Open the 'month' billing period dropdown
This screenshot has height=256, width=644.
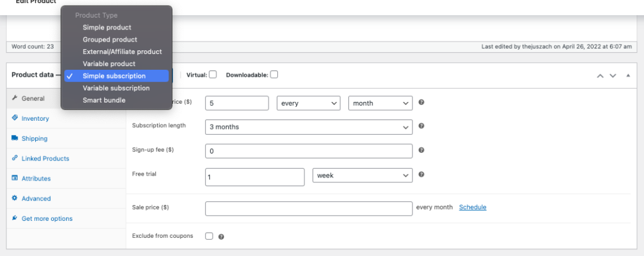click(x=380, y=103)
